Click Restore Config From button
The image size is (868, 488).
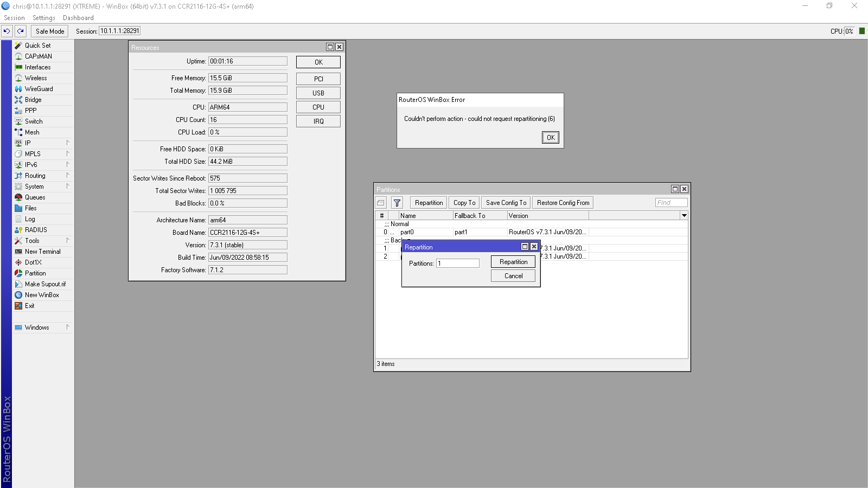[563, 203]
